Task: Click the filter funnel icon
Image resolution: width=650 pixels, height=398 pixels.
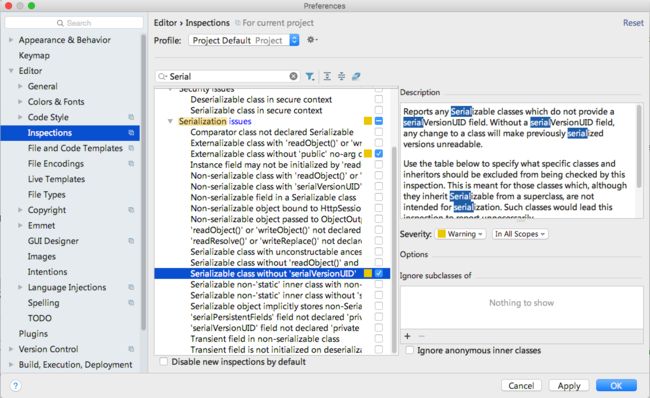Action: (310, 76)
